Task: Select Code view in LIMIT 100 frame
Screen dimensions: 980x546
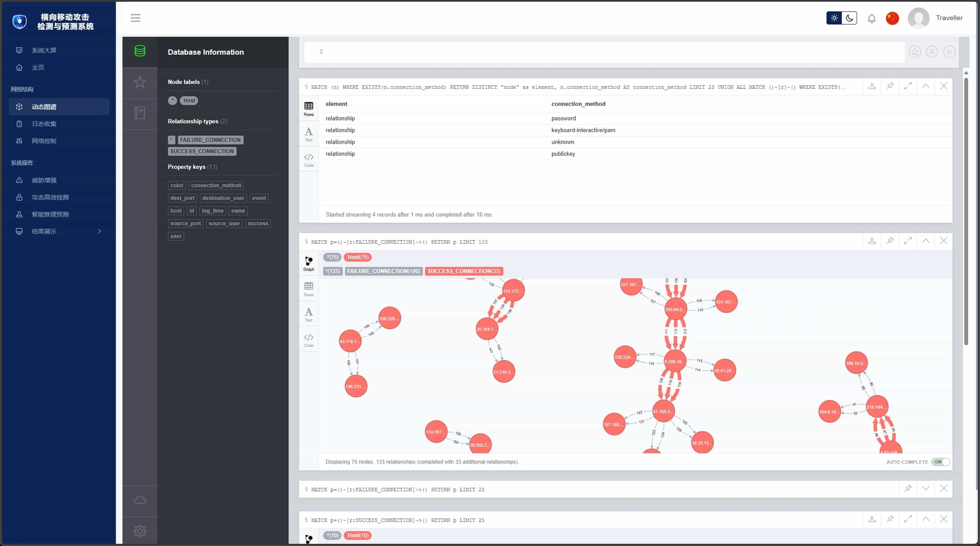Action: click(309, 340)
